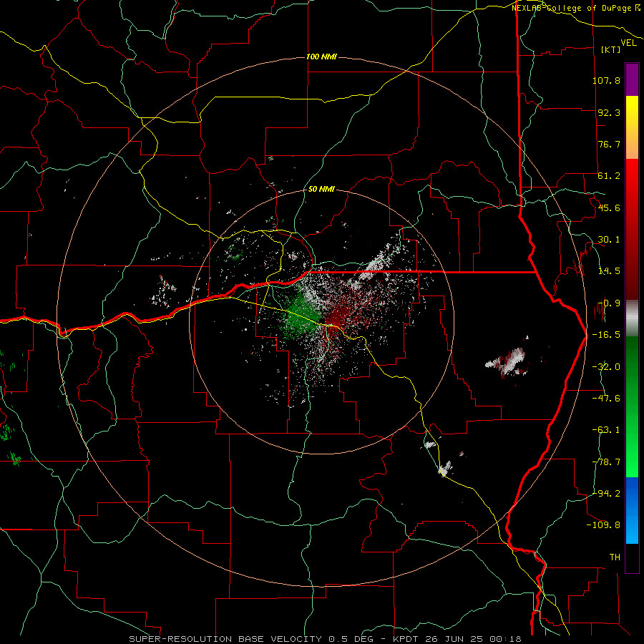Click the 14.5 velocity scale value
The image size is (644, 644).
609,271
